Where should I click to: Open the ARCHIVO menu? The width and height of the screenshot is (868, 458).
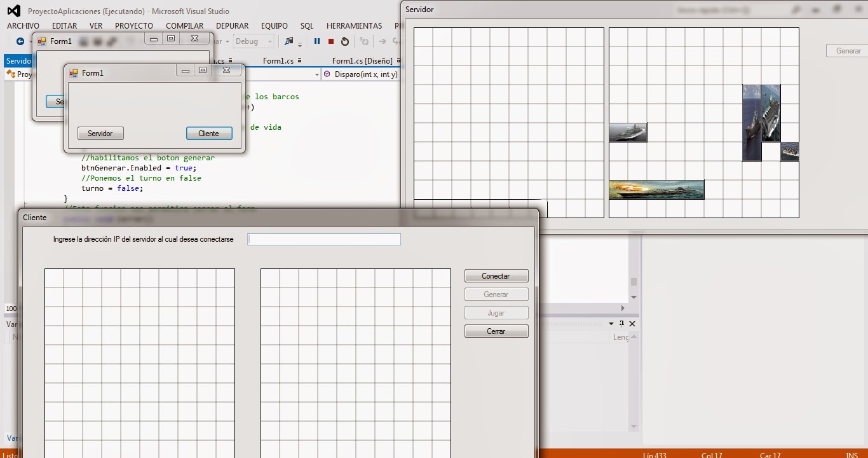[x=23, y=26]
